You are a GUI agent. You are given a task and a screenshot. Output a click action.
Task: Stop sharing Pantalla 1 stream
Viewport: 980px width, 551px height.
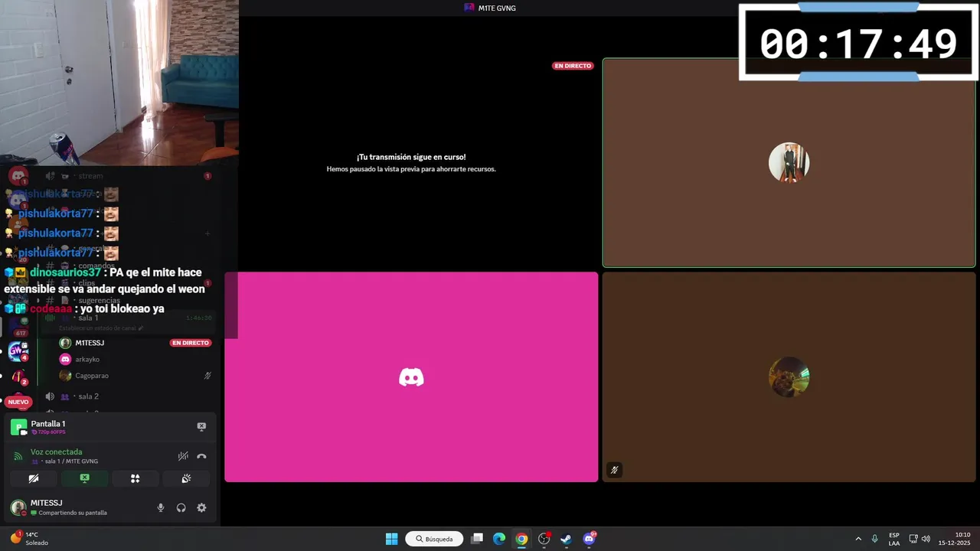tap(201, 426)
